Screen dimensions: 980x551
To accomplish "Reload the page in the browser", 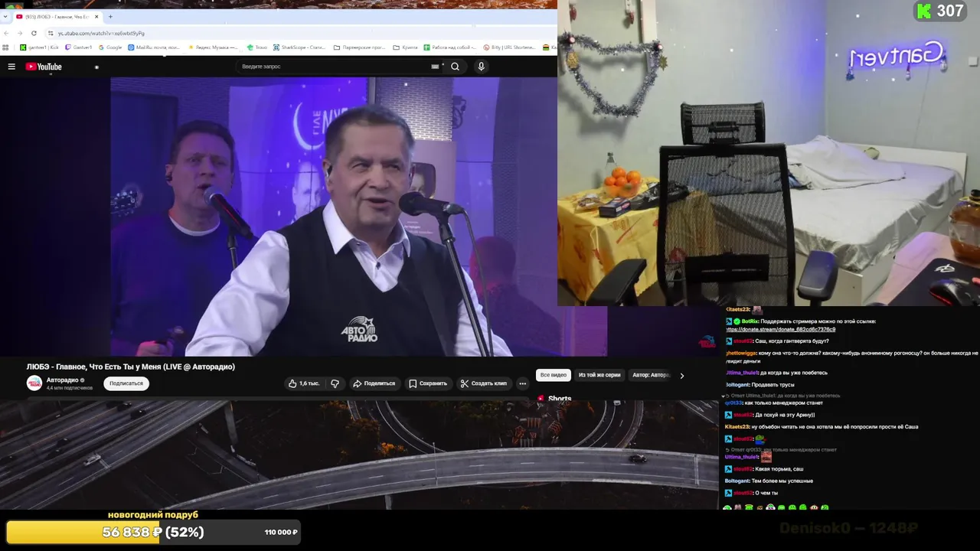I will [x=34, y=33].
